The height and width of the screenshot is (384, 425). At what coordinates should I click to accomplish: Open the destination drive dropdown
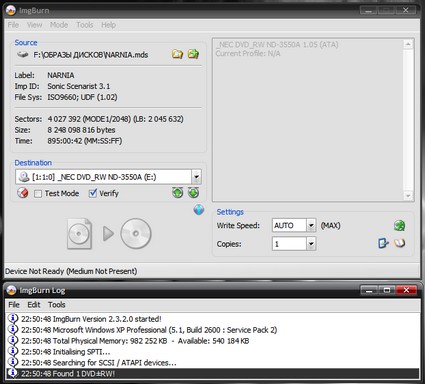[196, 177]
